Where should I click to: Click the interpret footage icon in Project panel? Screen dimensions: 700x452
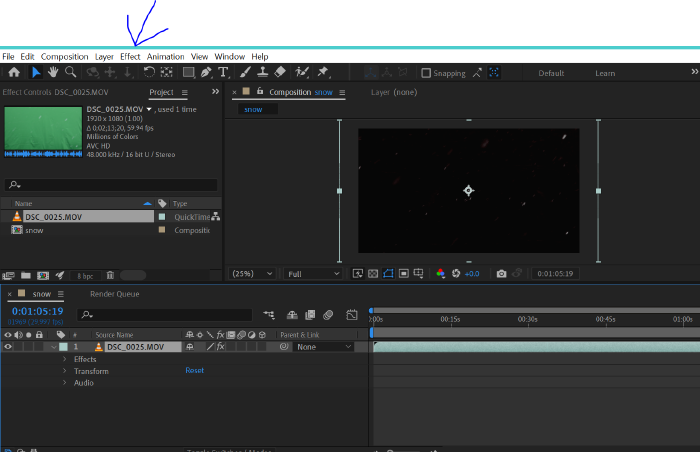pos(8,276)
